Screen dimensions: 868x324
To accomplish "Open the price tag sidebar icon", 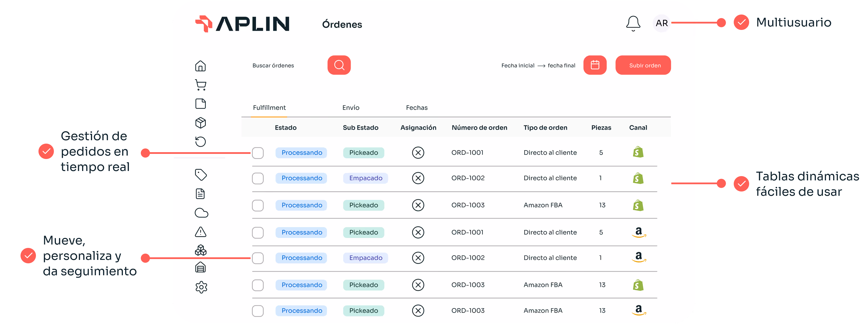I will tap(201, 174).
